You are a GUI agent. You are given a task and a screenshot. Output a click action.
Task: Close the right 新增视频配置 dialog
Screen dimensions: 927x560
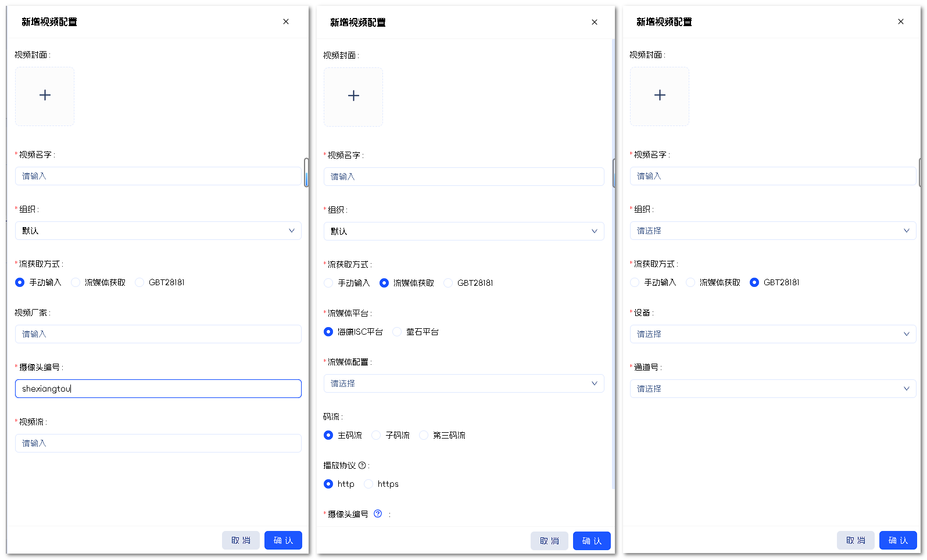pyautogui.click(x=901, y=21)
